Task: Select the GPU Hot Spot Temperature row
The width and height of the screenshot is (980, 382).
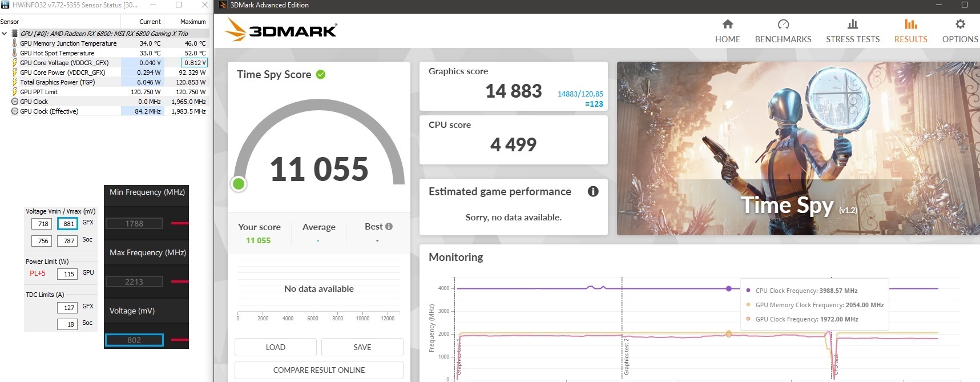Action: [x=104, y=53]
